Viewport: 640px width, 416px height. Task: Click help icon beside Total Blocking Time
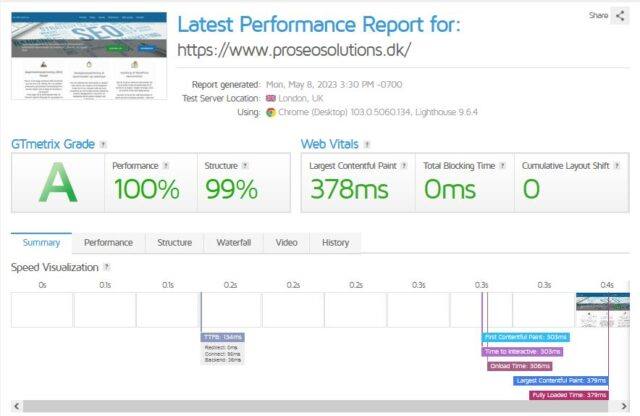tap(502, 165)
